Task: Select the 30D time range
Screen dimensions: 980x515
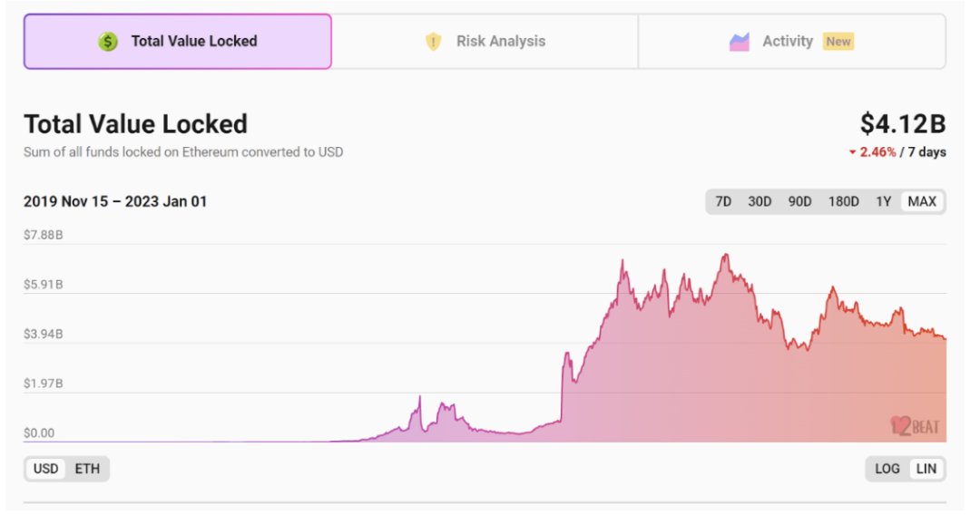Action: (x=759, y=201)
